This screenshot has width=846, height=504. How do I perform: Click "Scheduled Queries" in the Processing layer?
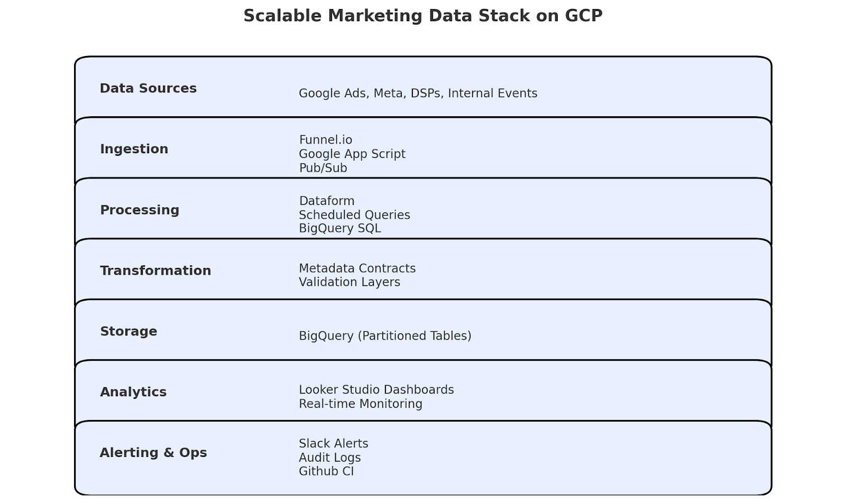pos(354,215)
